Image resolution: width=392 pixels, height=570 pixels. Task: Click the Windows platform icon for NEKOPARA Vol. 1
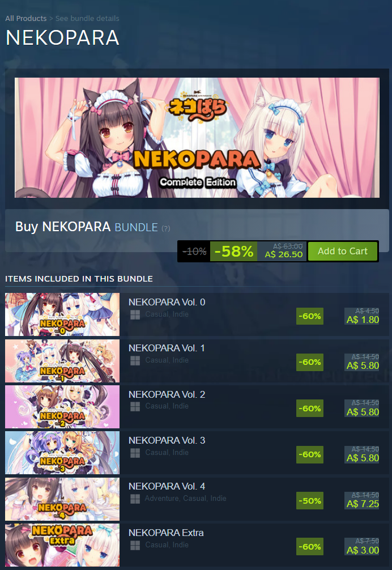135,360
